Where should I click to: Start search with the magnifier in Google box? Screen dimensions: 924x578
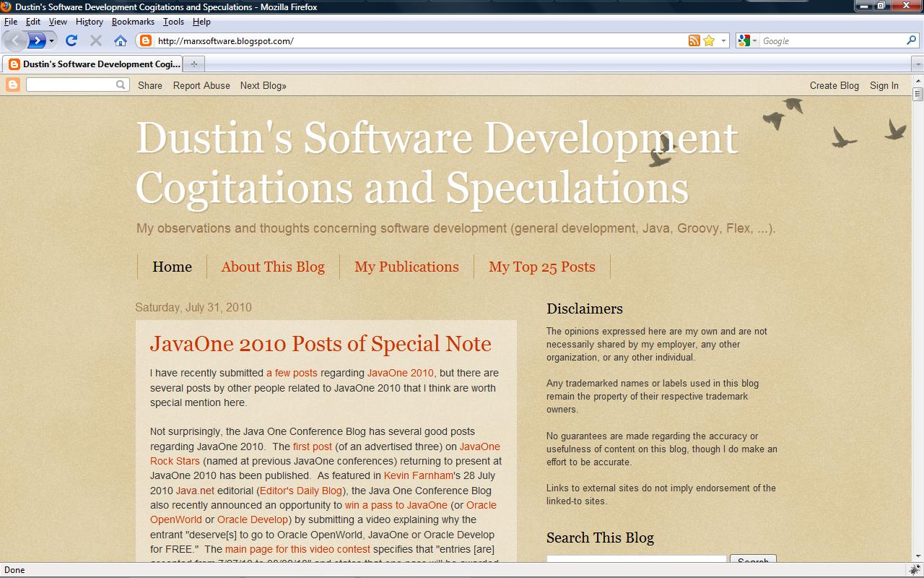pos(912,40)
